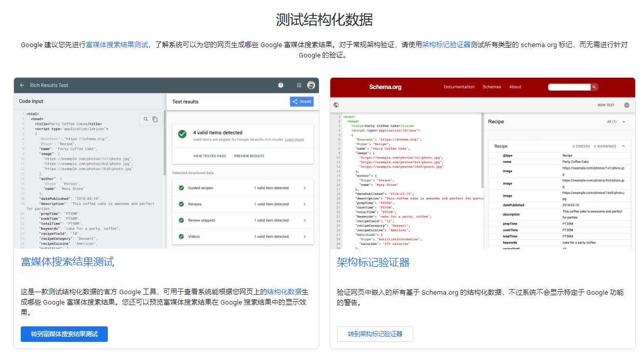
Task: Click the prepTime row in validator table
Action: pyautogui.click(x=559, y=224)
